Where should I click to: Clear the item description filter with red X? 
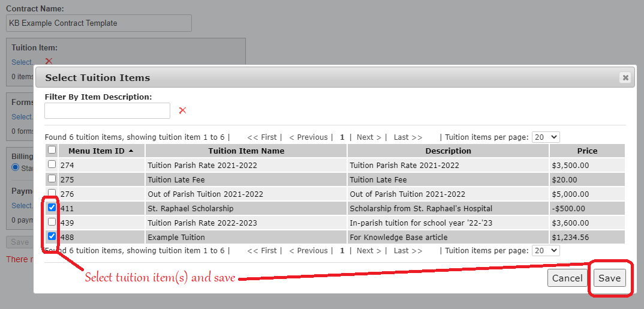coord(182,110)
